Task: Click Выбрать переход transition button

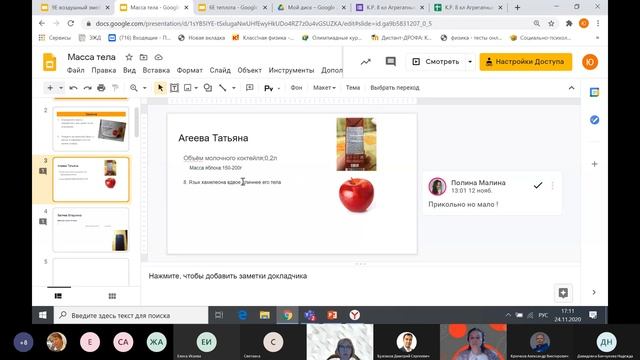Action: (x=395, y=88)
